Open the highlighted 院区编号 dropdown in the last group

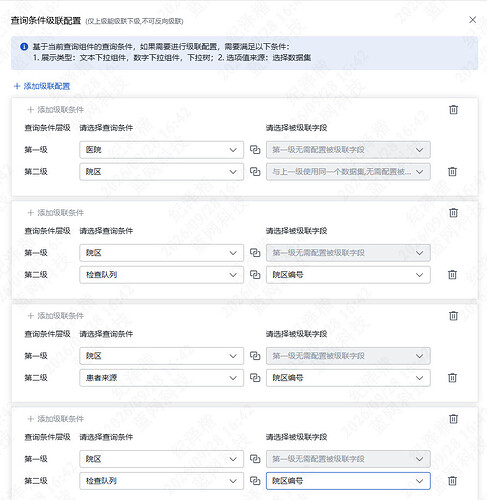348,481
